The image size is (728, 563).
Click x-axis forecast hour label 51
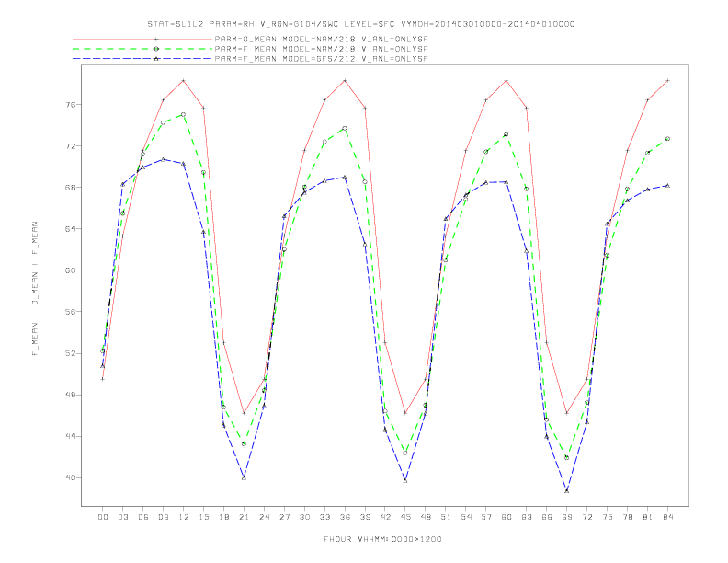coord(446,517)
